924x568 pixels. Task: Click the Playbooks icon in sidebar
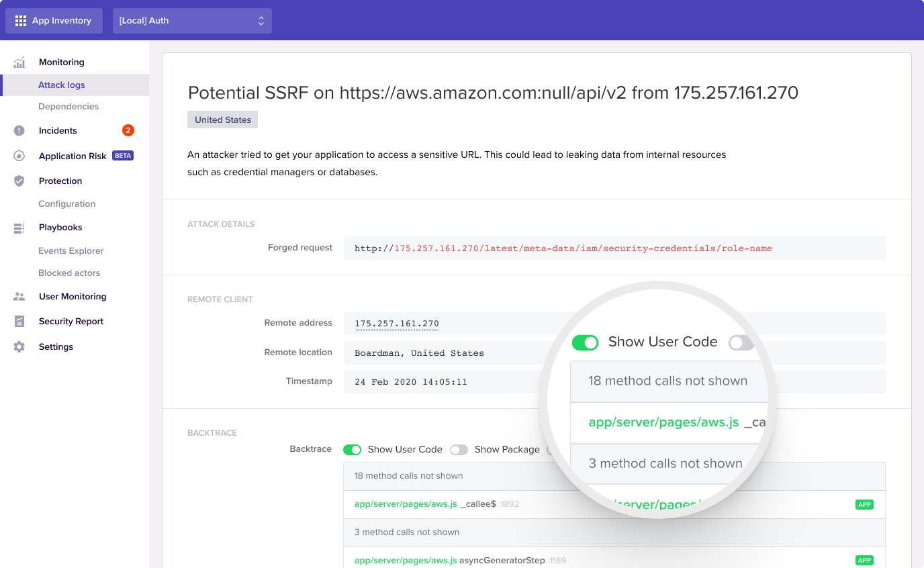point(19,228)
